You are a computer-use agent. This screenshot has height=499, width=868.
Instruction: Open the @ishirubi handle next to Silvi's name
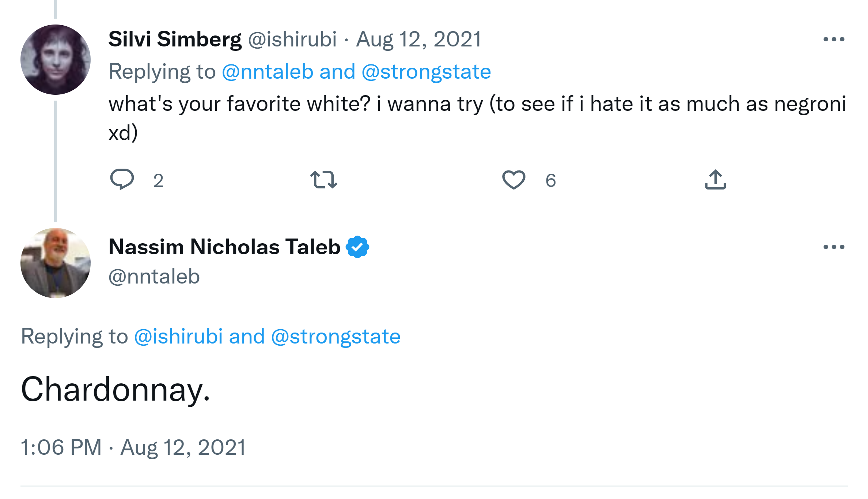292,39
